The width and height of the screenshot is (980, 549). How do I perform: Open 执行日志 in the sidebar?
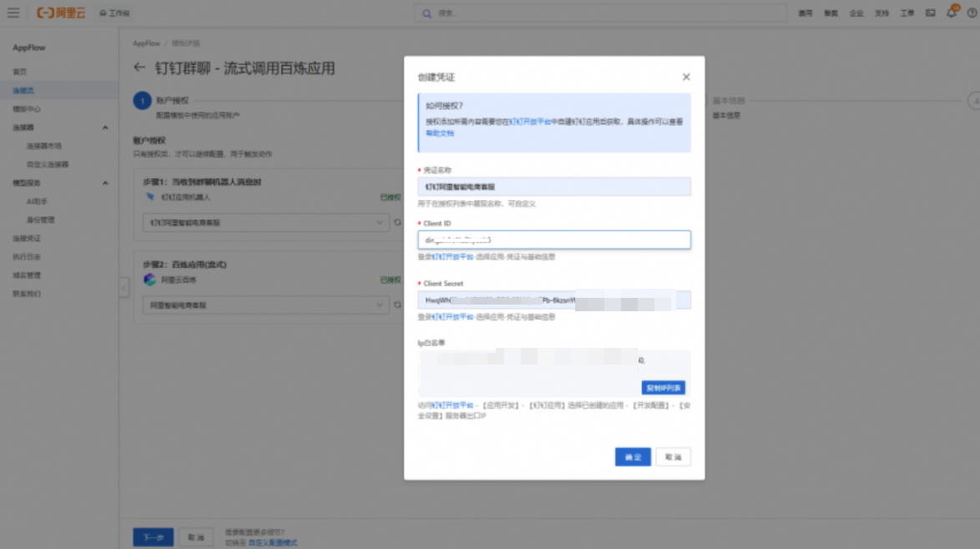[x=27, y=257]
